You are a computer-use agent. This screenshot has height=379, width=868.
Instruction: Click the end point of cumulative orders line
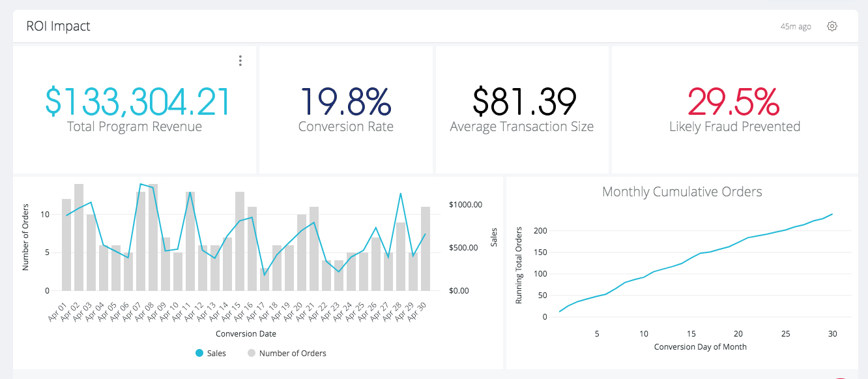click(x=832, y=214)
